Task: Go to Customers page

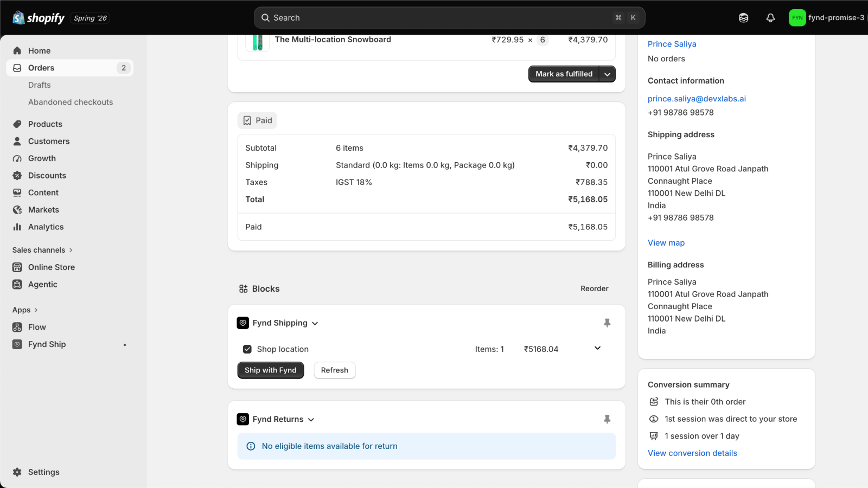Action: [x=49, y=141]
